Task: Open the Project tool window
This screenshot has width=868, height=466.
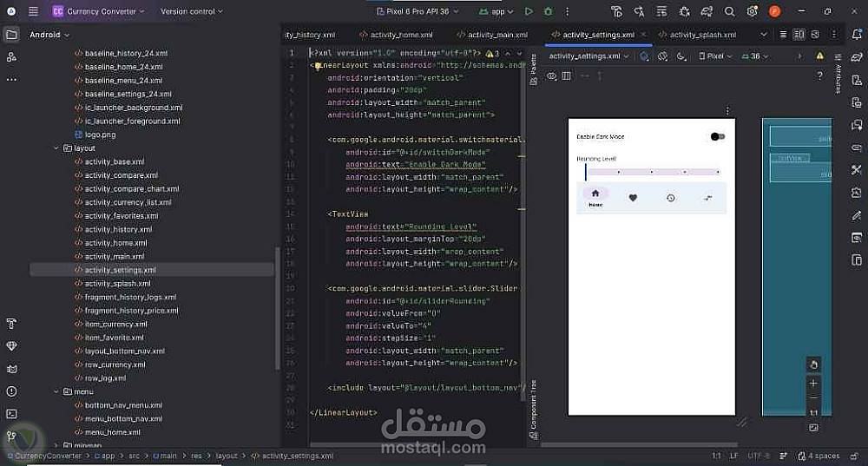Action: coord(11,35)
